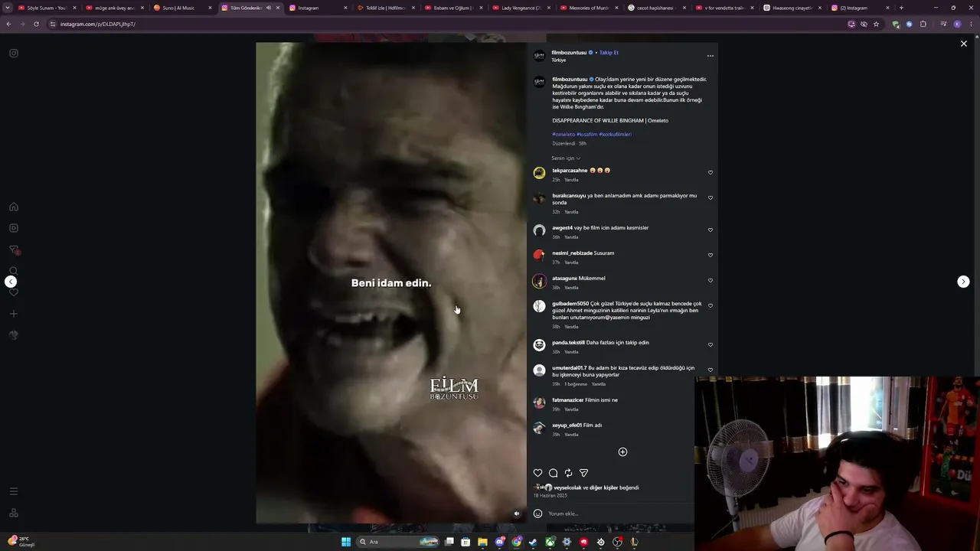Open the Instagram logo in the left sidebar
This screenshot has width=980, height=551.
click(x=14, y=54)
